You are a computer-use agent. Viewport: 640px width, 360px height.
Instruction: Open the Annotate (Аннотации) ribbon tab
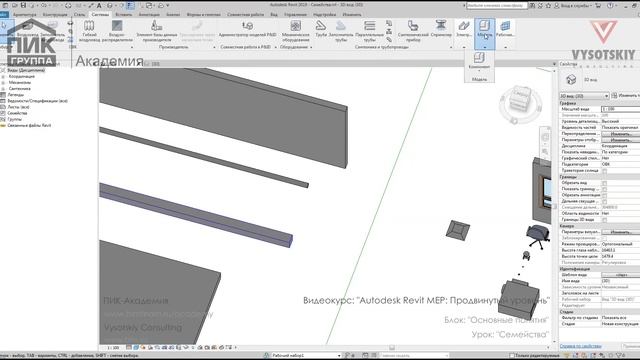149,15
